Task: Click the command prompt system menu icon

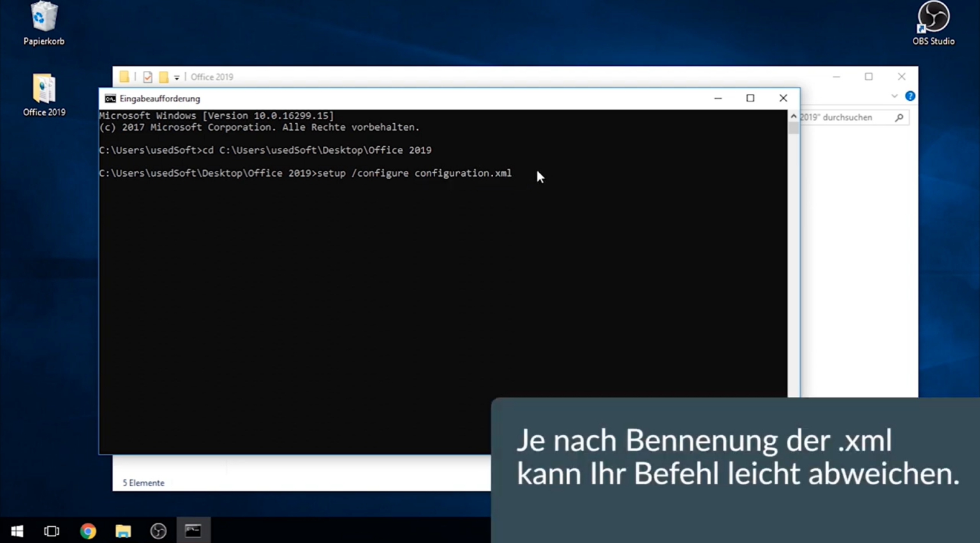Action: click(109, 98)
